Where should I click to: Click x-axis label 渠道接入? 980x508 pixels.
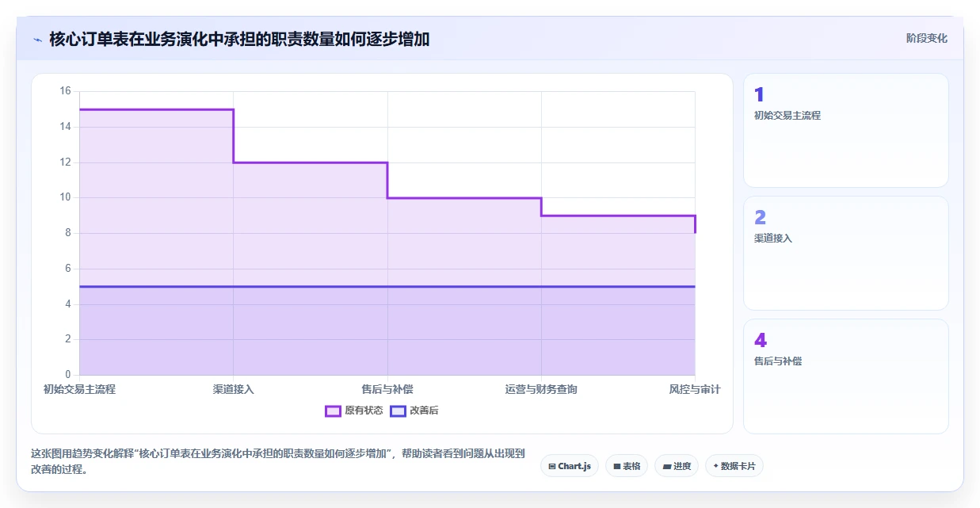[x=234, y=389]
